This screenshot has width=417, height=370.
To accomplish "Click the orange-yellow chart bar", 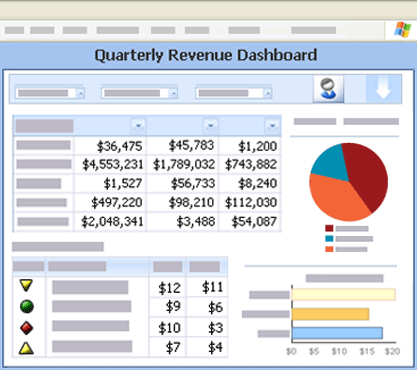I will point(330,314).
